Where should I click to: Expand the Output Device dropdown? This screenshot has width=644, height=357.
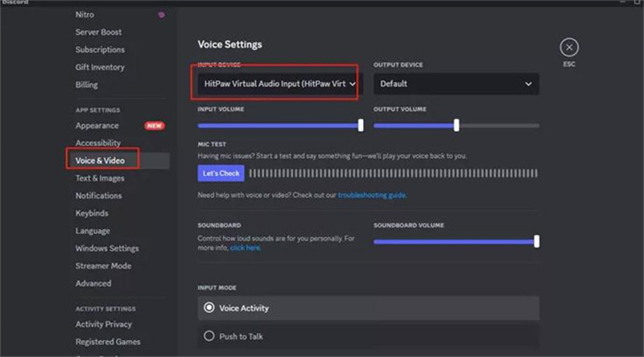[456, 84]
